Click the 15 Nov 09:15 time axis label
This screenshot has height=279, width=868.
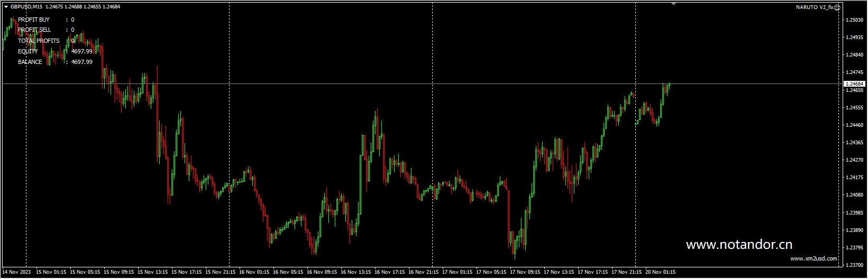coord(119,273)
